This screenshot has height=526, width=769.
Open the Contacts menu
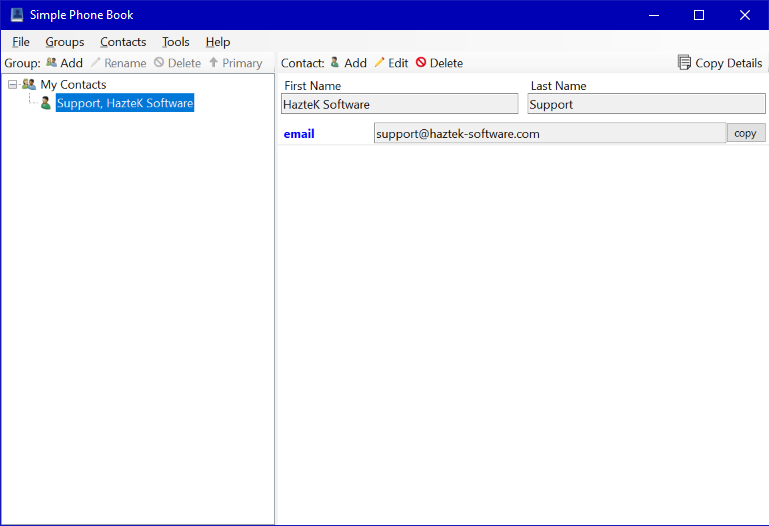coord(123,42)
